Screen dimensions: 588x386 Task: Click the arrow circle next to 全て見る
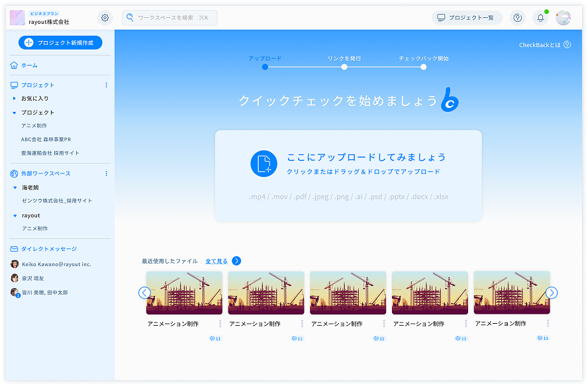(236, 261)
